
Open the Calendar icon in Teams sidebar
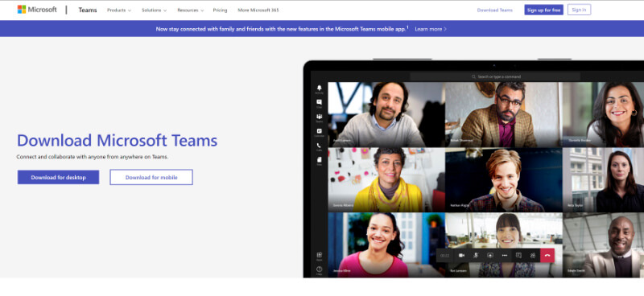319,132
